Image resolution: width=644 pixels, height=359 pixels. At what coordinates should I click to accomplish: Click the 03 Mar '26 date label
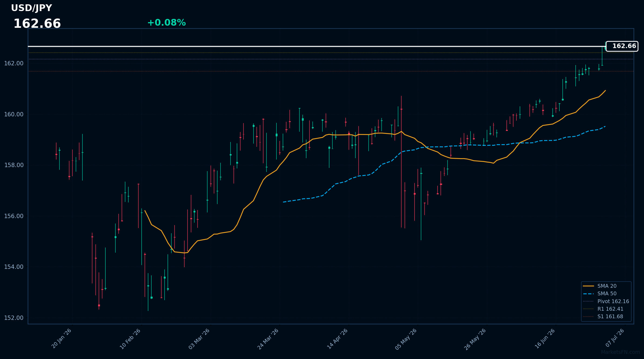[199, 339]
